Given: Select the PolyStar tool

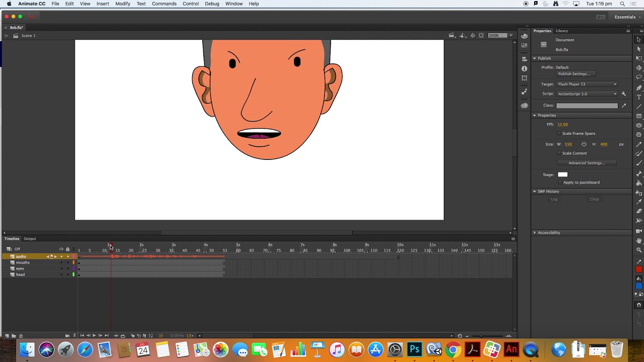Looking at the screenshot, I should 639,134.
